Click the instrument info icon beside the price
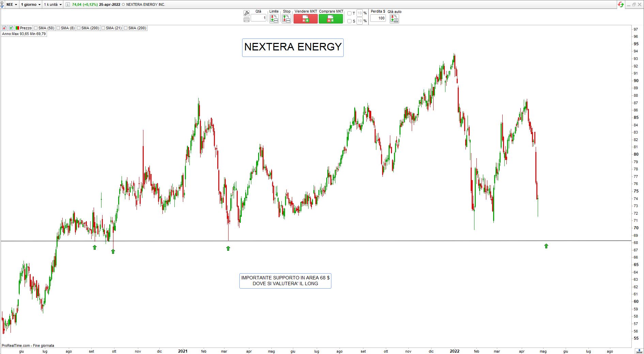644x354 pixels. [67, 4]
